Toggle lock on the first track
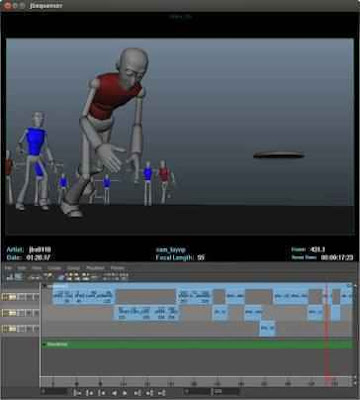 coord(21,297)
